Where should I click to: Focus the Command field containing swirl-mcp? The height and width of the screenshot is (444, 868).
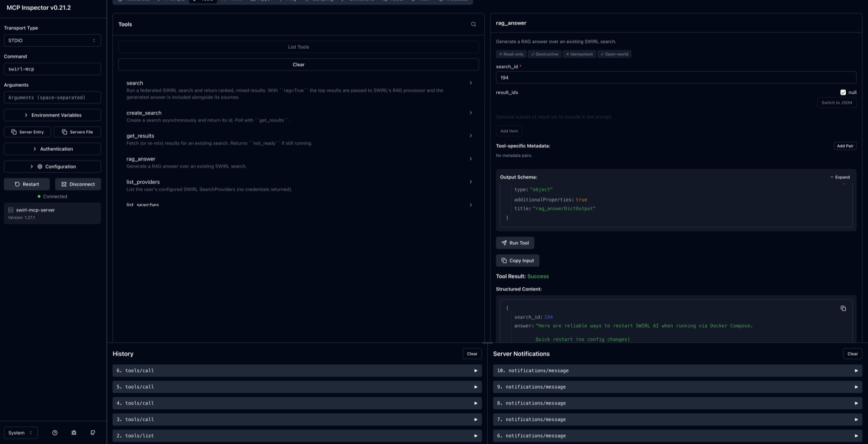click(52, 69)
